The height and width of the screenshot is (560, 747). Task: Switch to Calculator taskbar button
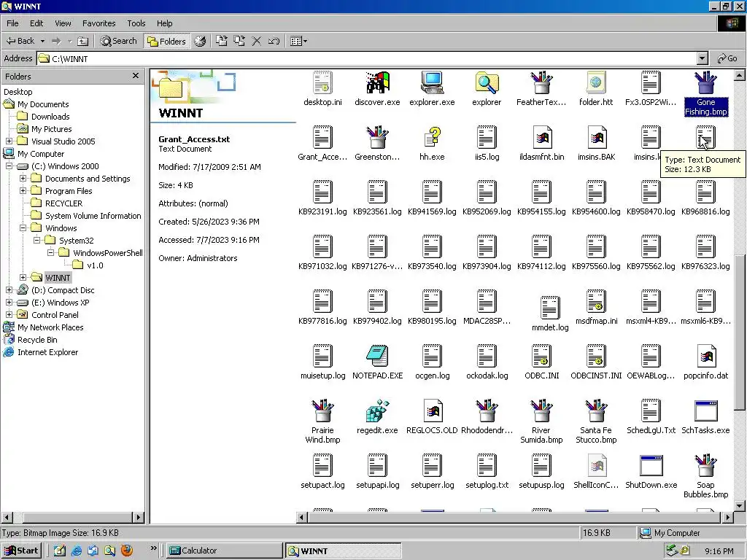tap(224, 551)
